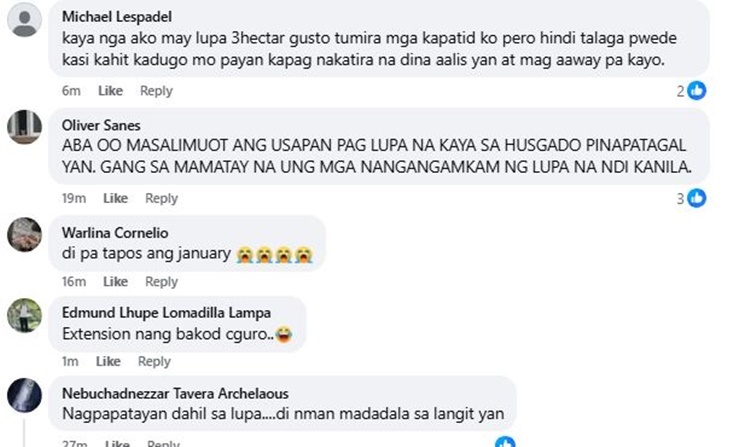Open Warlina Cornelio's name link
This screenshot has width=750, height=447.
115,233
